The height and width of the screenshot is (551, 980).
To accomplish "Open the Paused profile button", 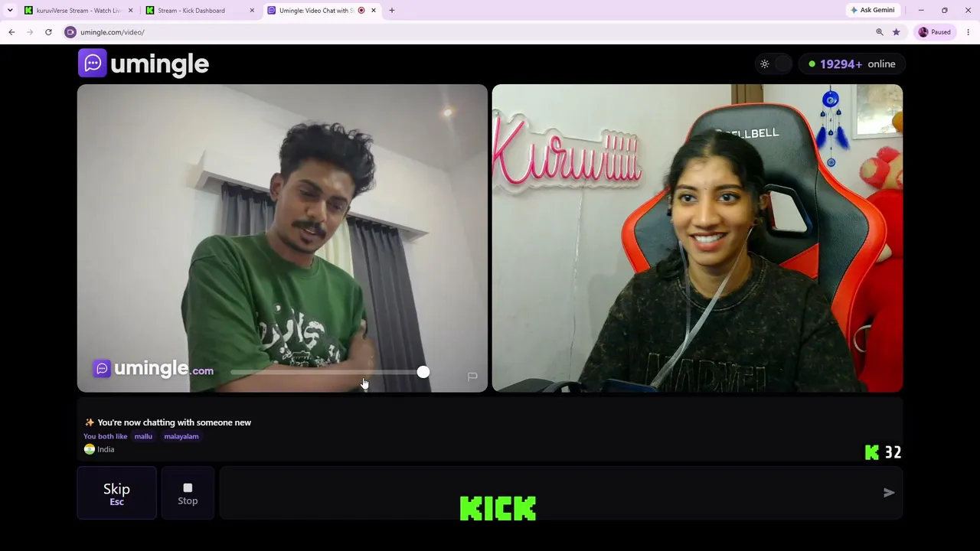I will [934, 32].
